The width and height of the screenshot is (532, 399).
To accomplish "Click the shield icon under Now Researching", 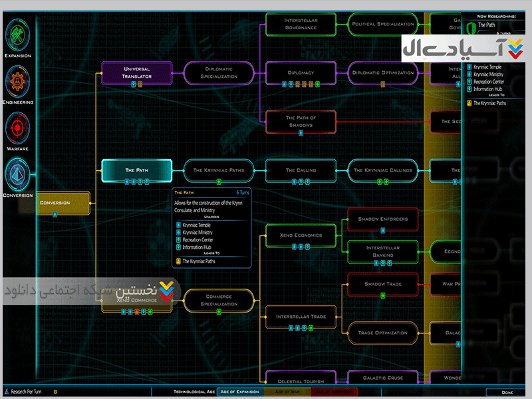I will coord(471,28).
